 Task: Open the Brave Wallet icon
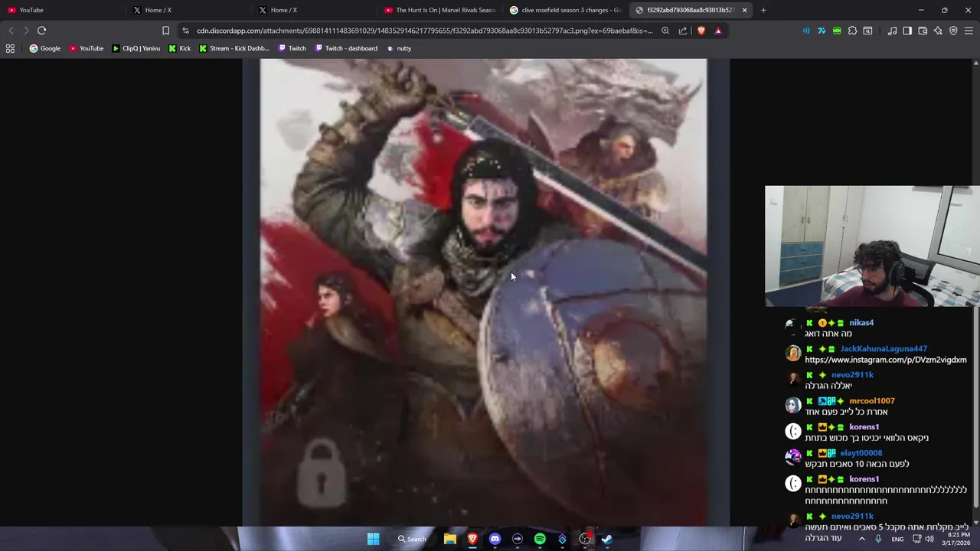[923, 31]
